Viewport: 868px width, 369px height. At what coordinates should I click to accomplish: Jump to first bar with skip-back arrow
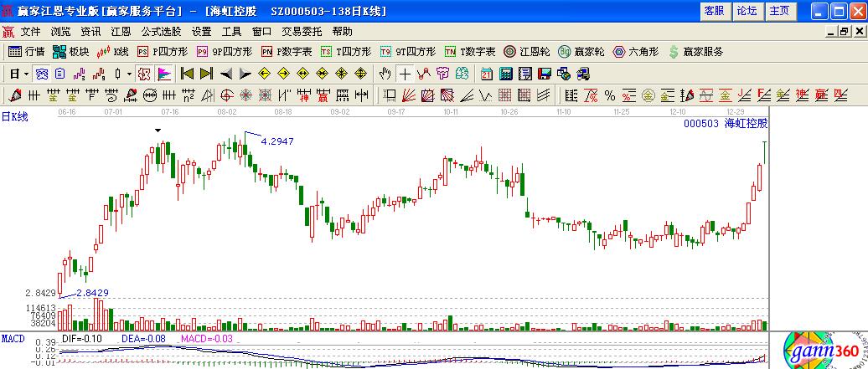[x=188, y=74]
